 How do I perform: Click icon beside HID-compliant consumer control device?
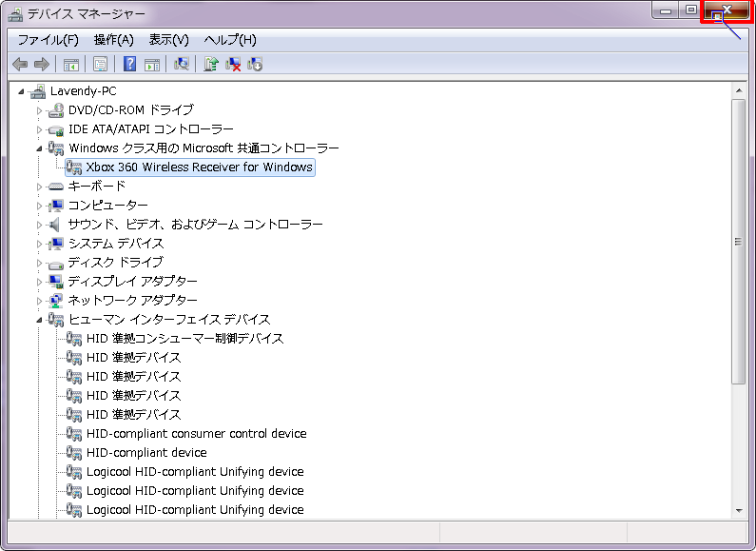(74, 433)
